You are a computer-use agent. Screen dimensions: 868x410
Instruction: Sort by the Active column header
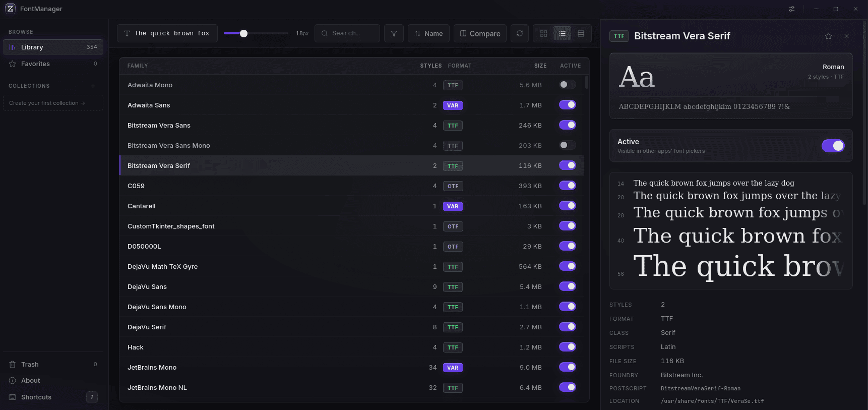pyautogui.click(x=571, y=66)
